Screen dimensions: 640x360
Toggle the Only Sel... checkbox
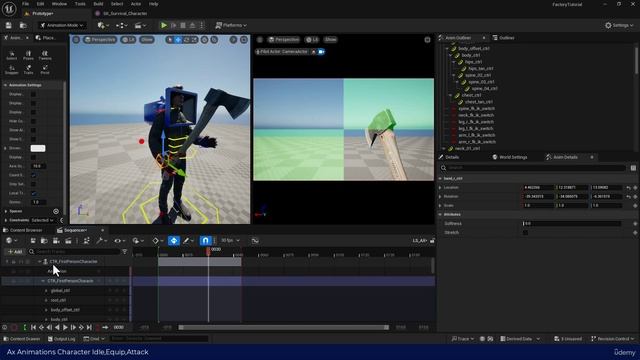pos(33,184)
